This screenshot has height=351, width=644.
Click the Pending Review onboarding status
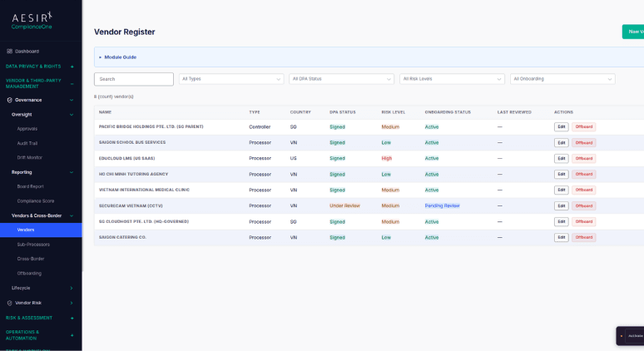[443, 206]
